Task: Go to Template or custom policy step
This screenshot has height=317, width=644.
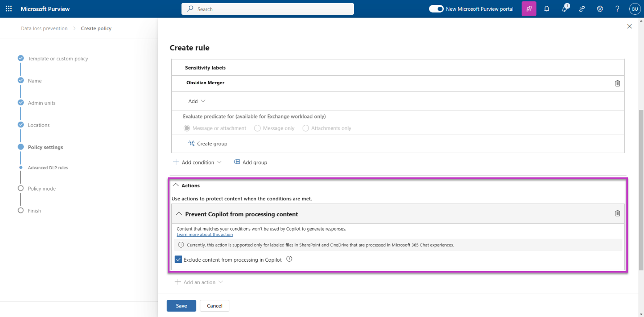Action: tap(58, 59)
